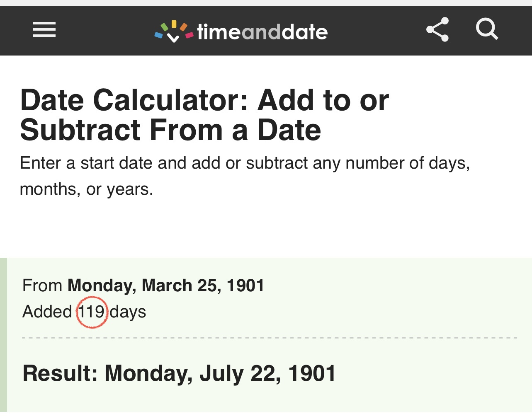Click the year 1901 in the result
Screen dimensions: 532x416
point(311,373)
